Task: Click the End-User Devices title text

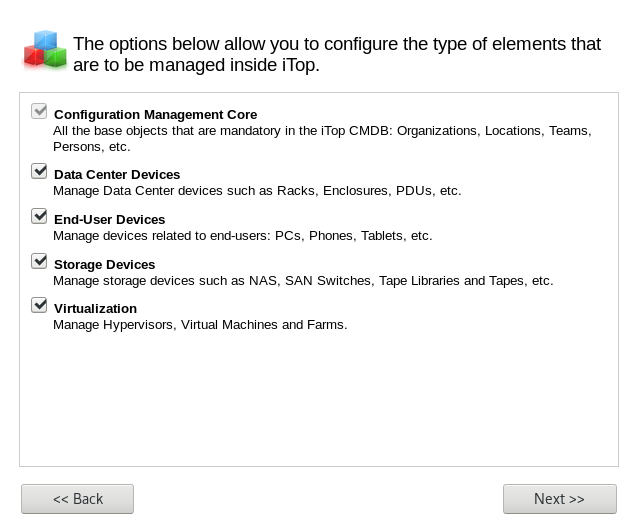Action: [110, 220]
